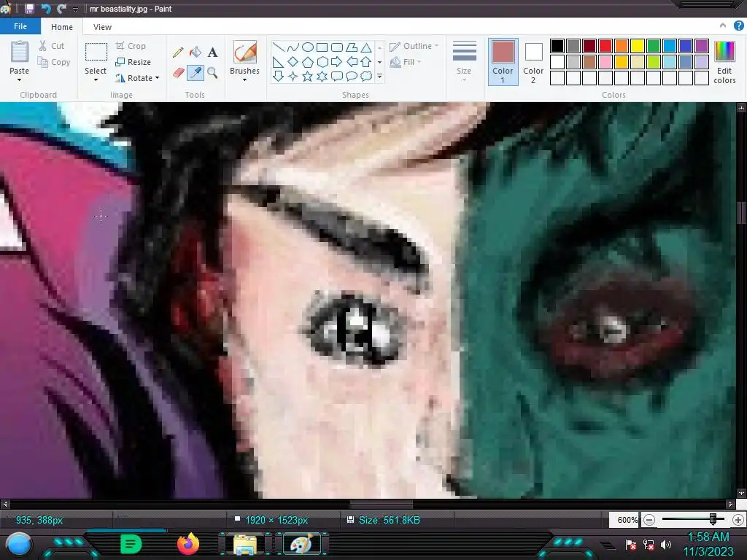Select the Eraser tool
Screen dimensions: 747x560
[178, 73]
